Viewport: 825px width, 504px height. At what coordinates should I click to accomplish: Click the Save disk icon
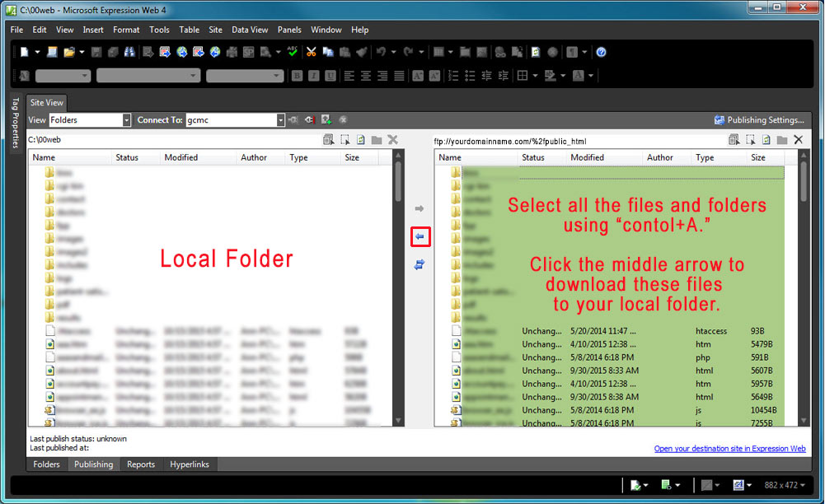(96, 52)
